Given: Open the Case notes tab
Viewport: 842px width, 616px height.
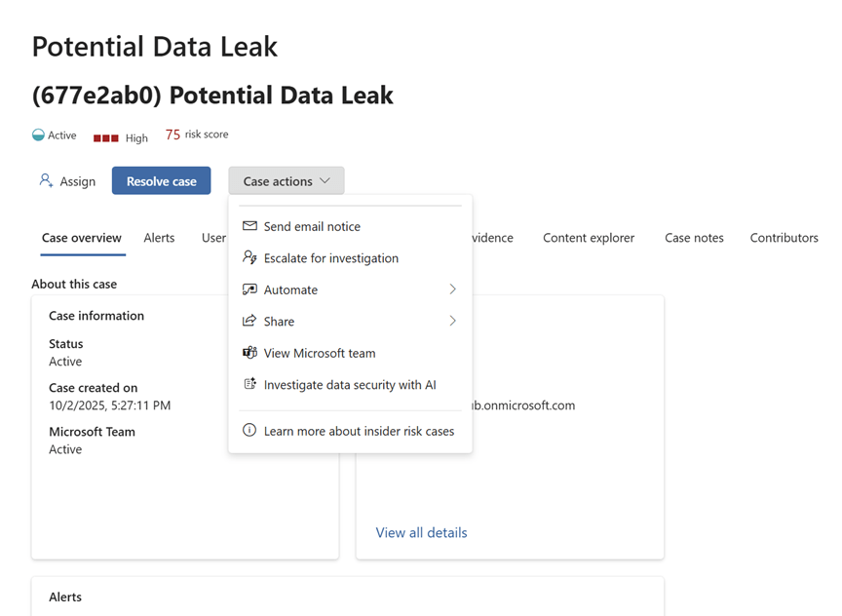Looking at the screenshot, I should 694,238.
